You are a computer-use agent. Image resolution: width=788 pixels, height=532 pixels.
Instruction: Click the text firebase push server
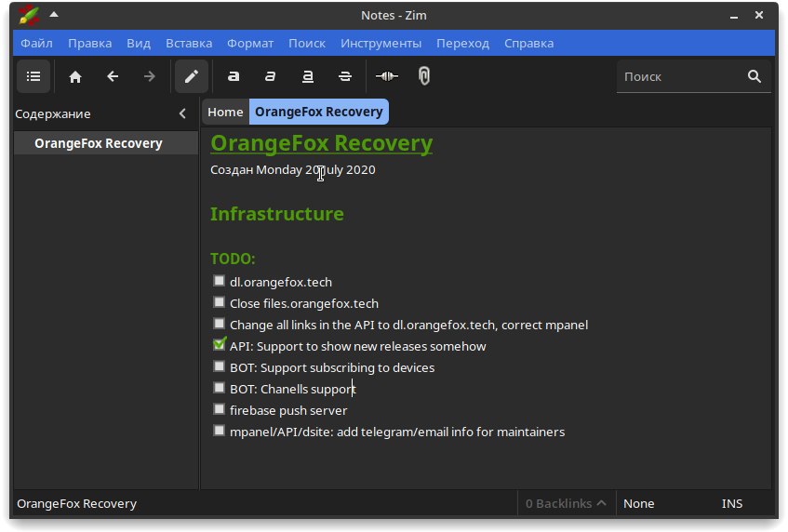[x=288, y=410]
